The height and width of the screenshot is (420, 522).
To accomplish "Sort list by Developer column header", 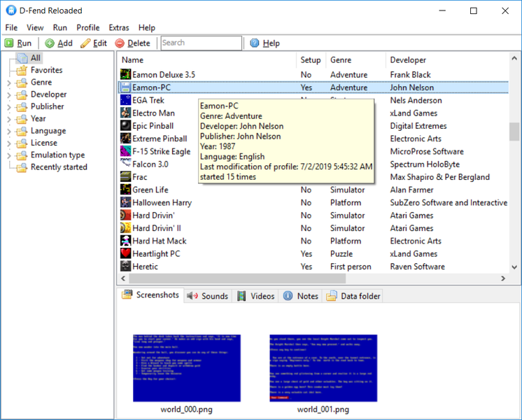I will 447,60.
